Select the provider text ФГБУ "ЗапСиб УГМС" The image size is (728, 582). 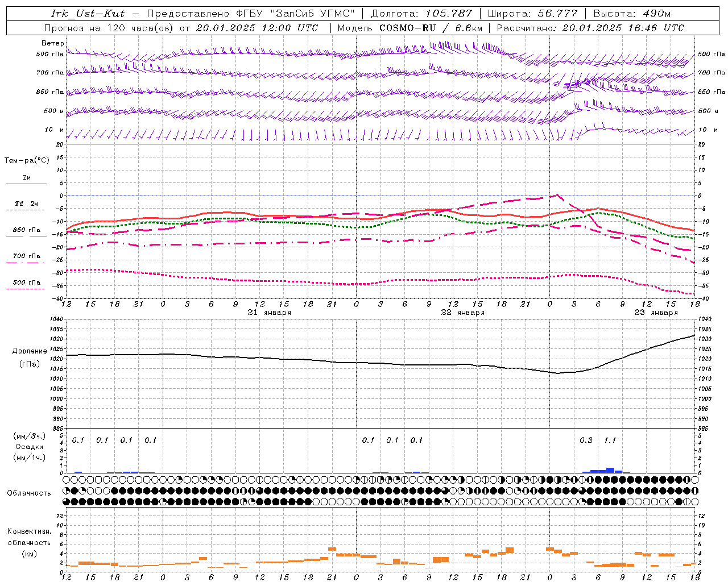coord(295,14)
